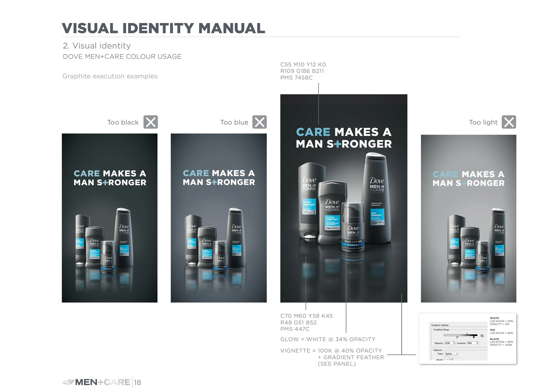Click the Too blue poster example

[x=218, y=218]
